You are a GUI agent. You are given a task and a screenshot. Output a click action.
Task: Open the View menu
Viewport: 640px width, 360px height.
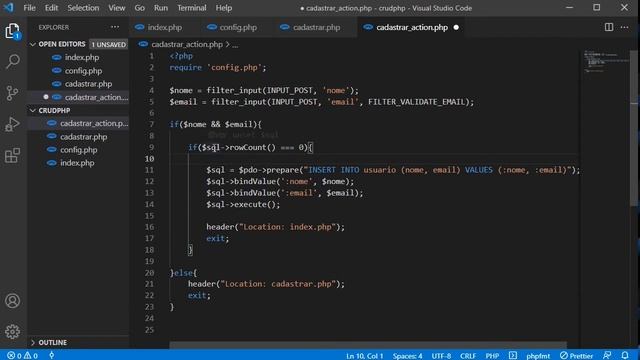point(117,8)
